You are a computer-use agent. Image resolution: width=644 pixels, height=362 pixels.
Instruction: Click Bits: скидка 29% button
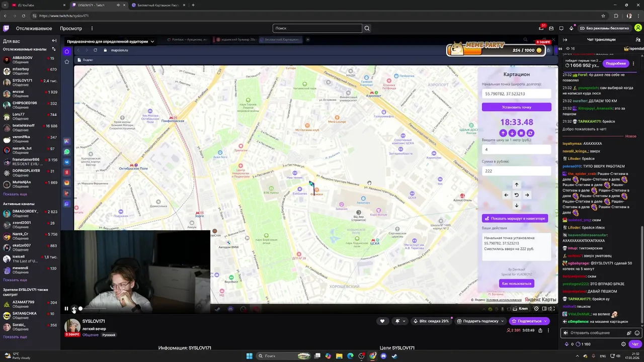[x=431, y=321]
